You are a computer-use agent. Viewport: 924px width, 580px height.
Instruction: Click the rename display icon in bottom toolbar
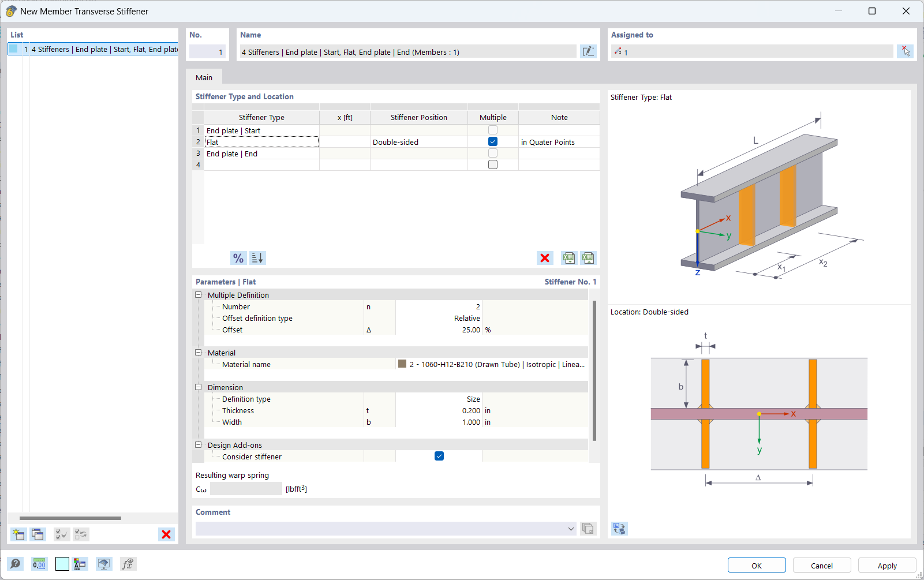(x=80, y=564)
